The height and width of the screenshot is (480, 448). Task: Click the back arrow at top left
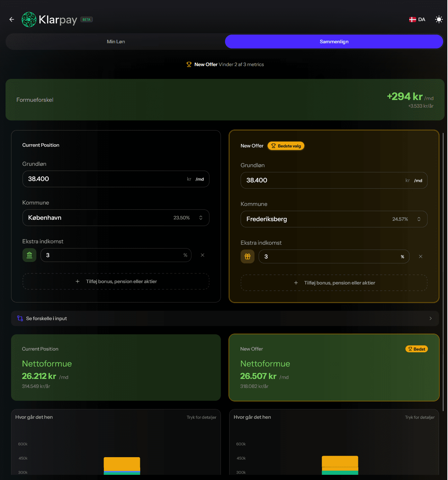(x=11, y=19)
